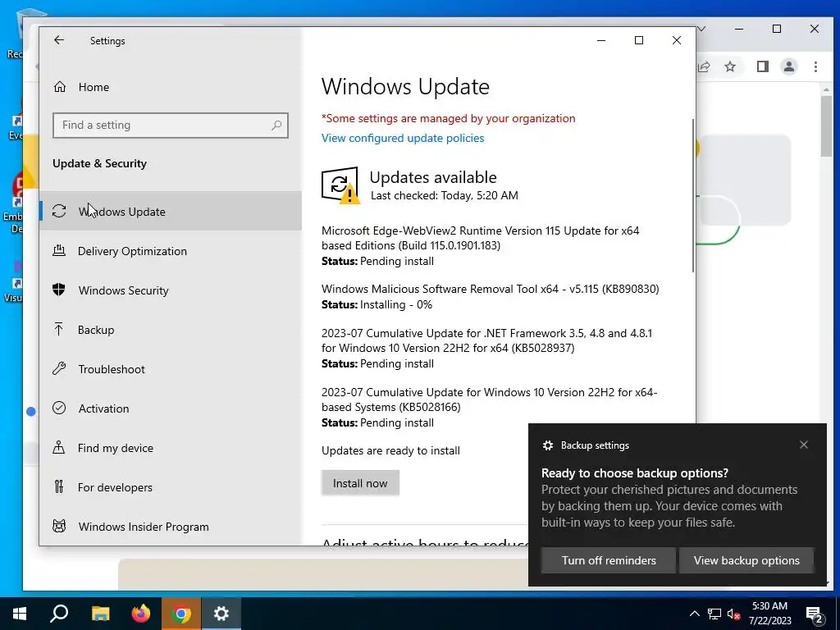
Task: Open Windows Security page
Action: click(171, 290)
